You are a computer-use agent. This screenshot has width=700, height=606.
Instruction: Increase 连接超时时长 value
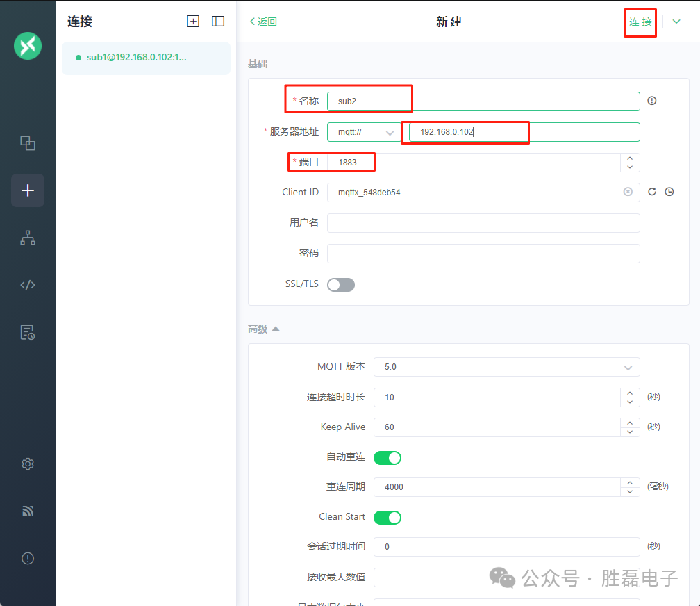630,393
